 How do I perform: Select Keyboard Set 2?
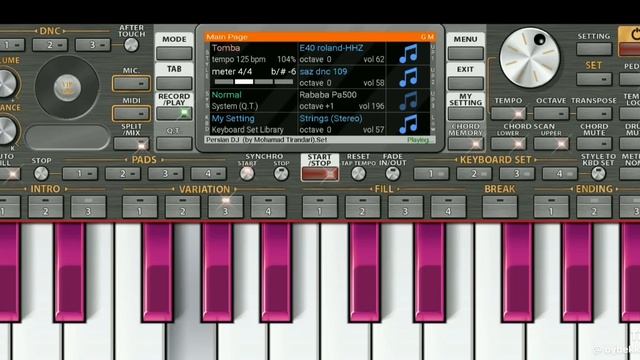(474, 174)
